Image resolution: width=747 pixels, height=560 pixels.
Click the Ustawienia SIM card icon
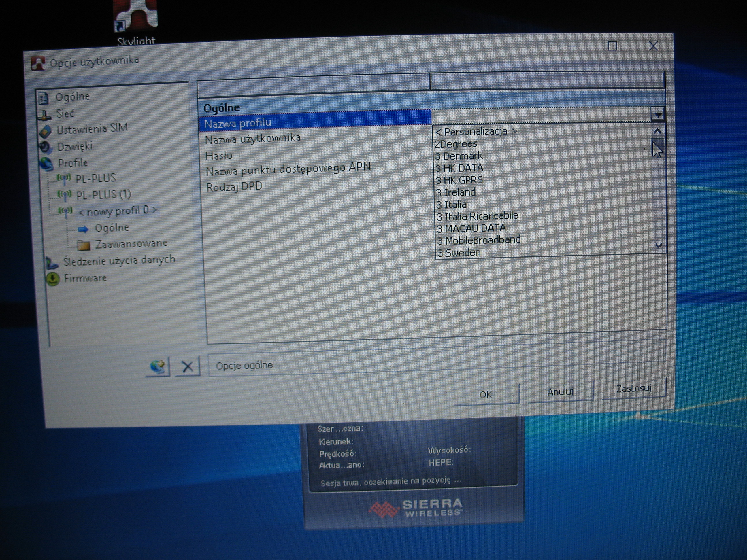[x=46, y=131]
